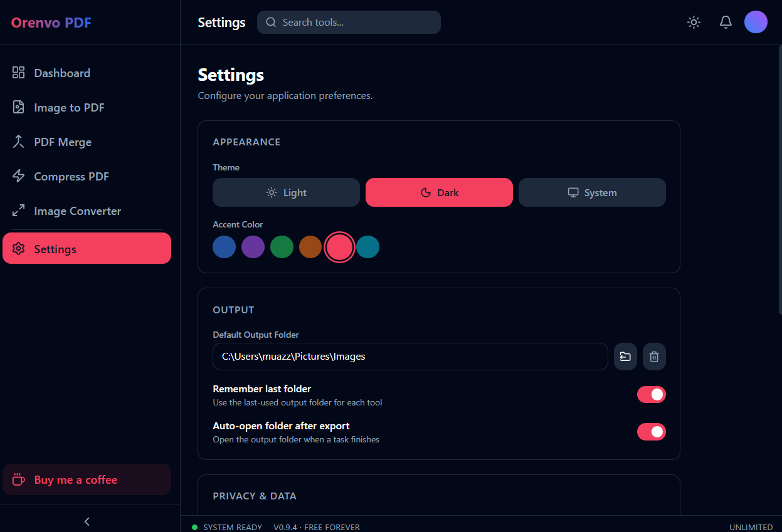
Task: Select the Dark theme option
Action: (x=439, y=192)
